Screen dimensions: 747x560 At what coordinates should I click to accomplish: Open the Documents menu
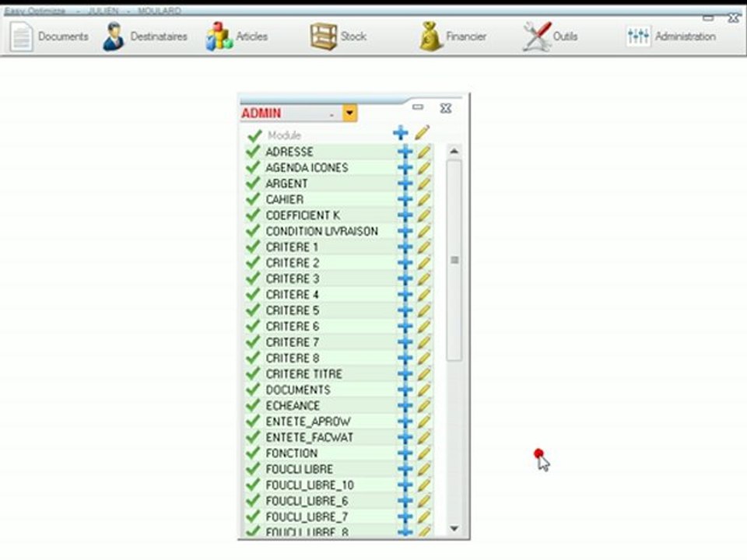click(x=48, y=37)
